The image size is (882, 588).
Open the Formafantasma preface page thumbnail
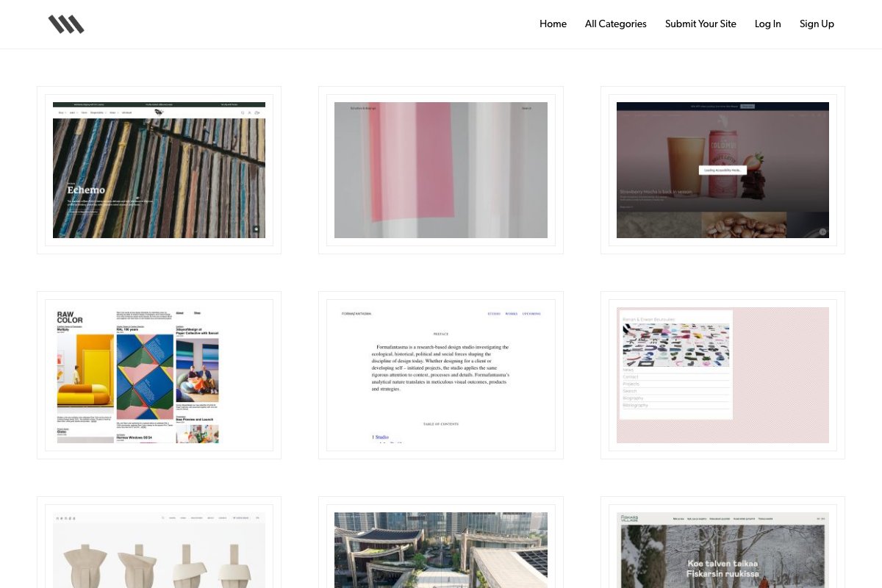pyautogui.click(x=441, y=374)
